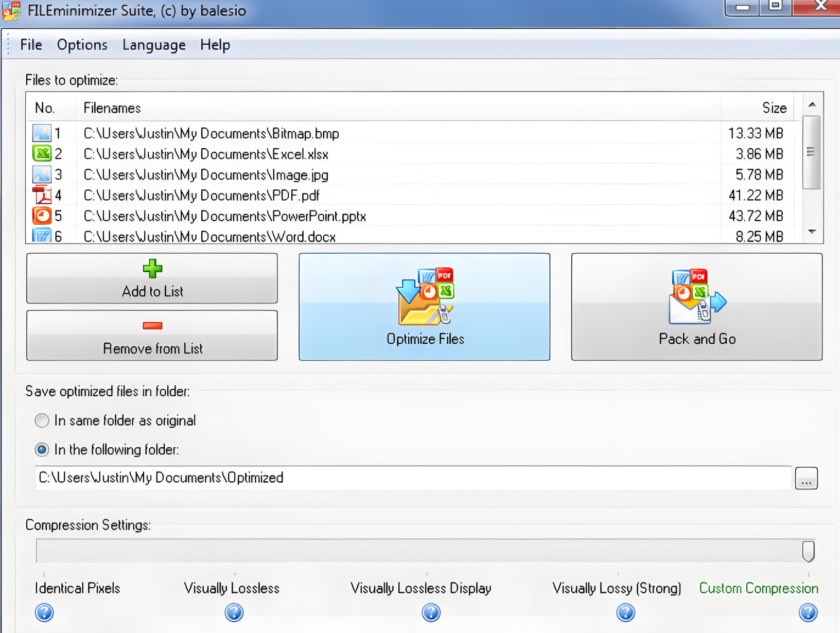Click the Word file icon in row 6
Screen dimensions: 840x633
42,235
